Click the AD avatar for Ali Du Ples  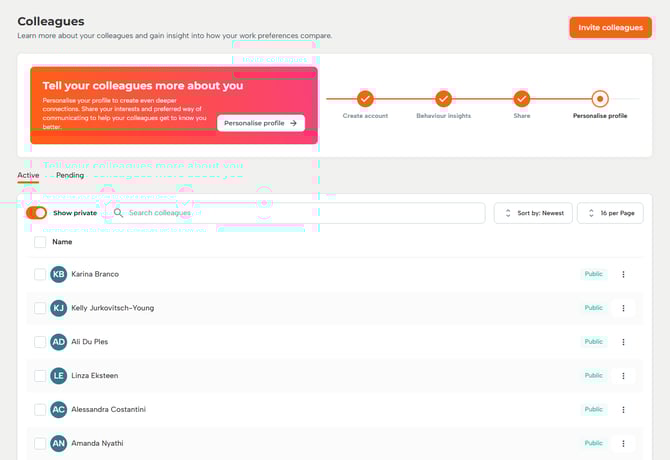click(x=59, y=342)
